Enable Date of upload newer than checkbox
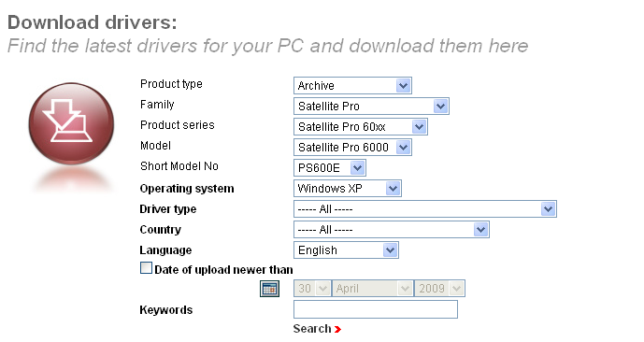 click(146, 268)
